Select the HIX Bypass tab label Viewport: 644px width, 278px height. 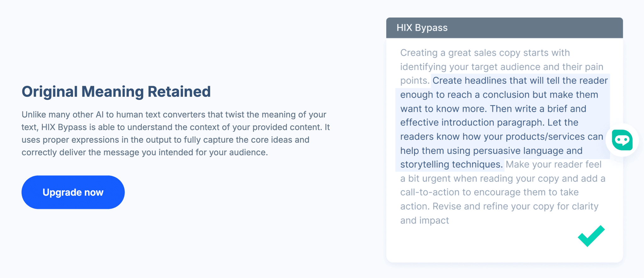[422, 28]
